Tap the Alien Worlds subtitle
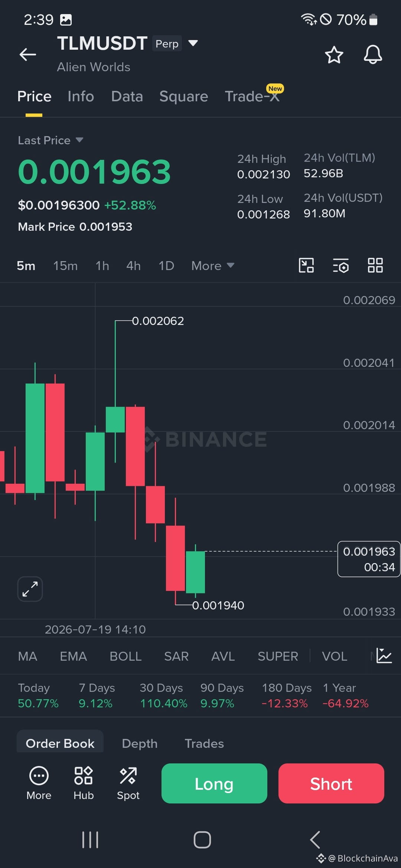Viewport: 401px width, 868px height. 94,67
